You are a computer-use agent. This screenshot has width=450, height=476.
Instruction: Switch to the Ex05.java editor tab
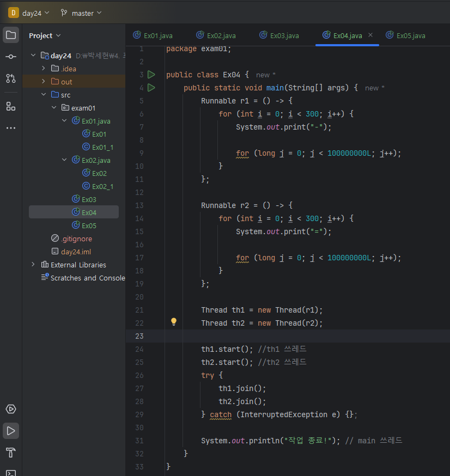pyautogui.click(x=406, y=35)
